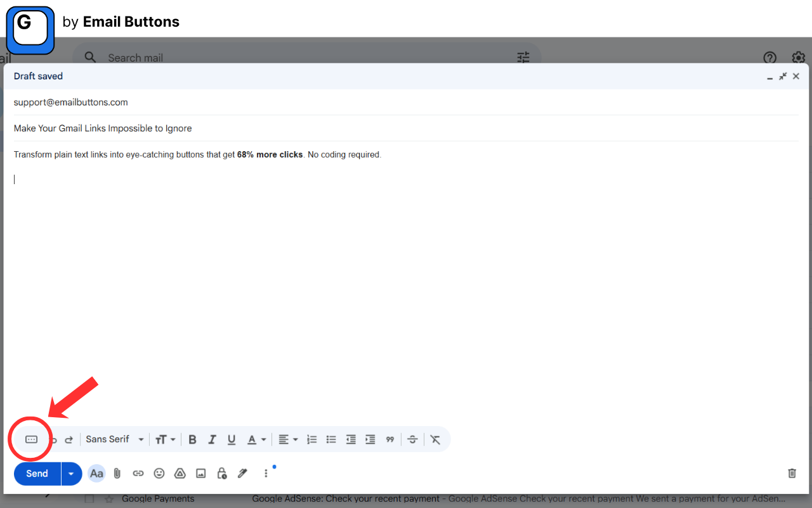
Task: Expand the Send options arrow
Action: tap(71, 473)
